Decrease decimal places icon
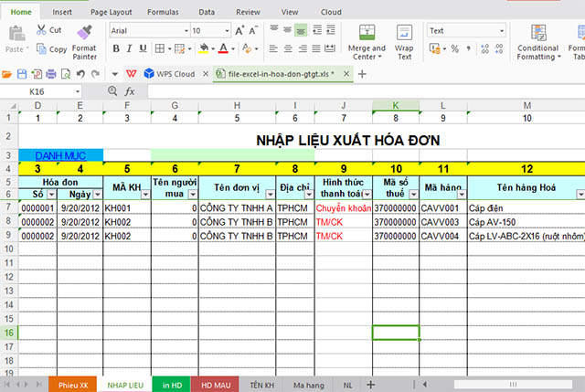Screen dimensions: 585x392 (499, 48)
